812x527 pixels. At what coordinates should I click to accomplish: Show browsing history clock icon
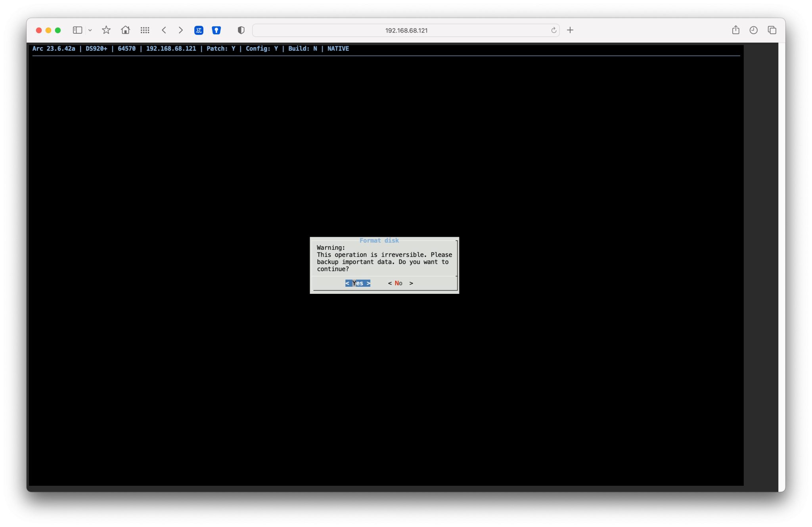[754, 30]
